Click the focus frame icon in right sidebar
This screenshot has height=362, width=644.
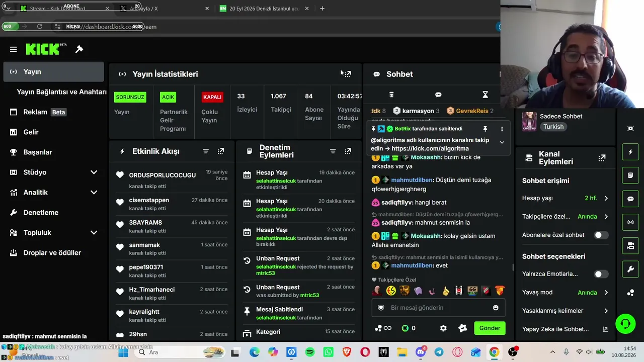(630, 128)
